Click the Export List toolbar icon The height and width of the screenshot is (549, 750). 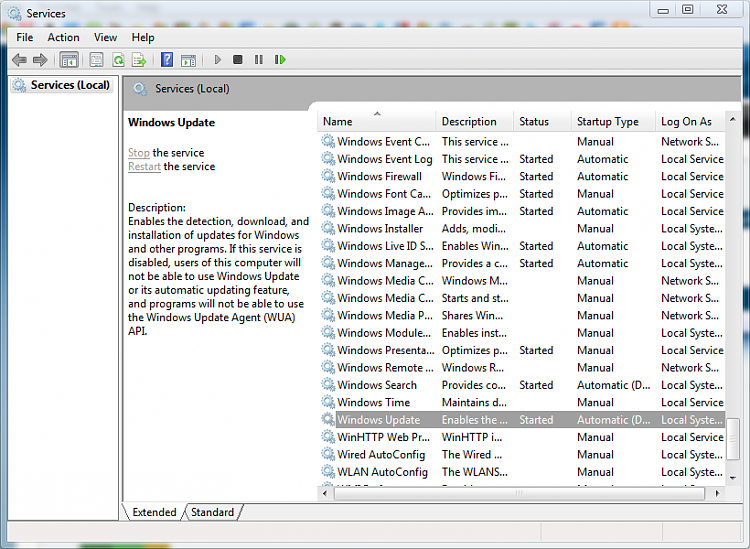pos(139,60)
